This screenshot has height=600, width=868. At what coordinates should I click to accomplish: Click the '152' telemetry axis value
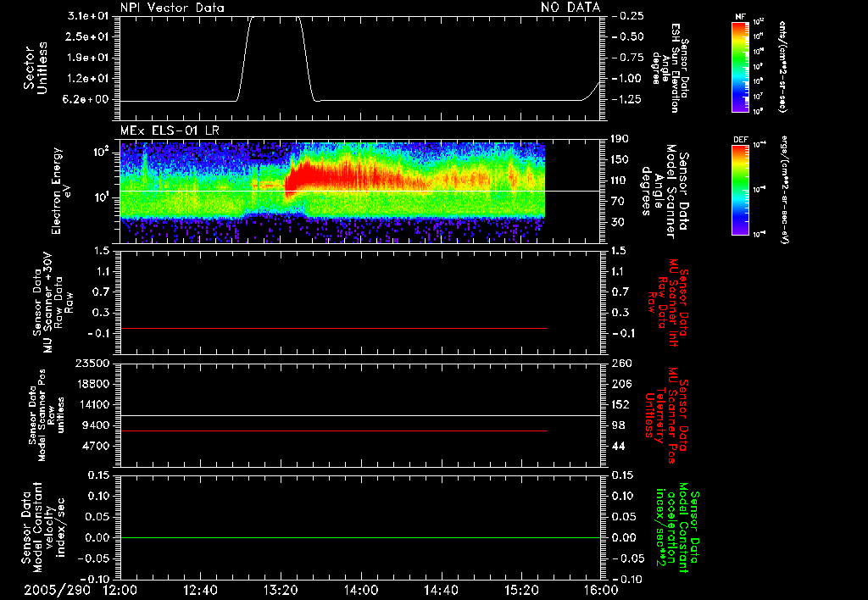click(621, 404)
